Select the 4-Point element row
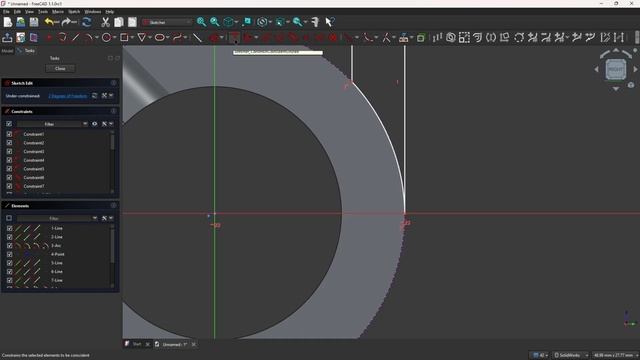 58,254
